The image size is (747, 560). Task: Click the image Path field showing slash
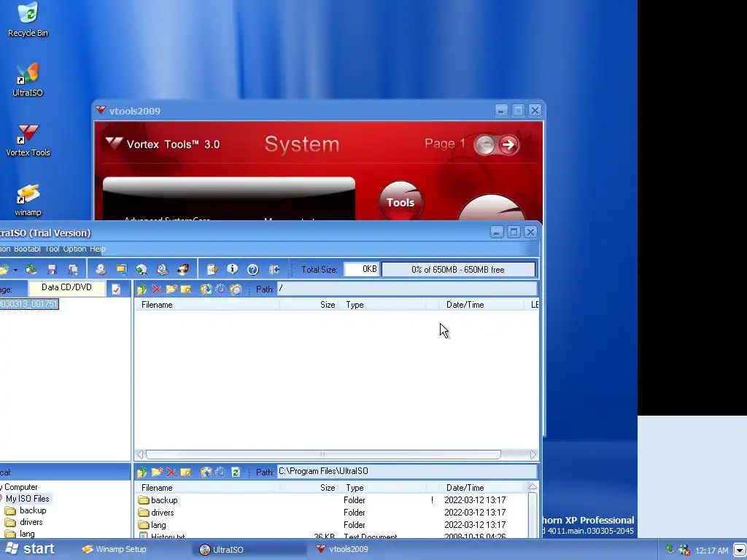(x=407, y=289)
